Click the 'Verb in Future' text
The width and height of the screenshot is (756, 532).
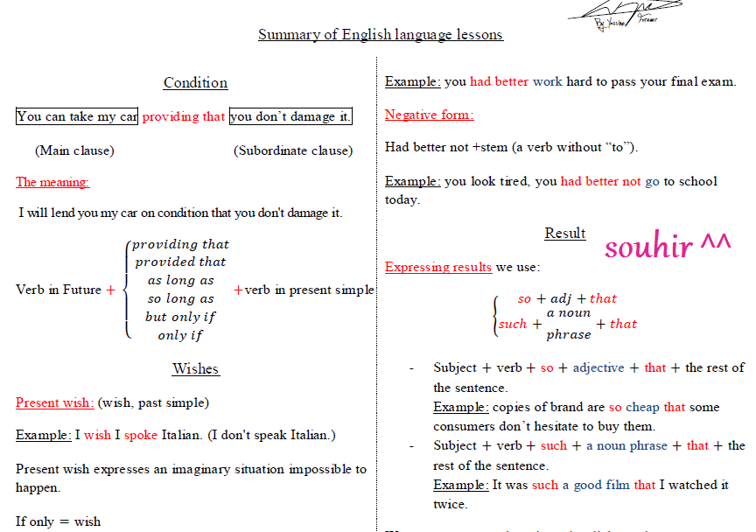coord(59,290)
